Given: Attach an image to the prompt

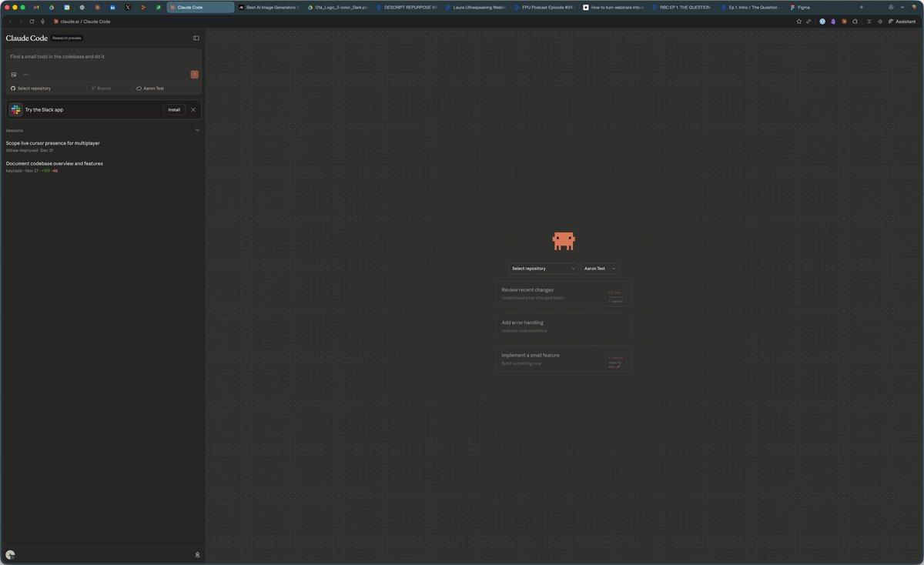Looking at the screenshot, I should click(x=14, y=75).
